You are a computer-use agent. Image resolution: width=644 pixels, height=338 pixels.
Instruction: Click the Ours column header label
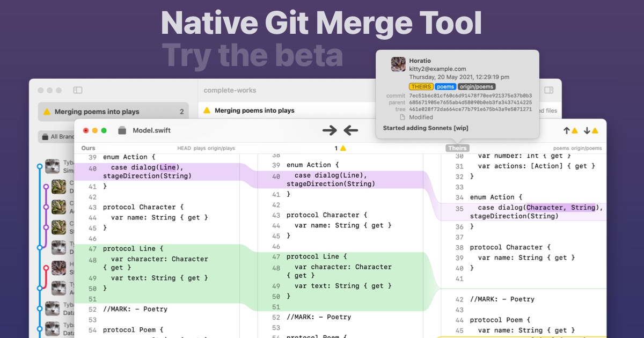[x=89, y=148]
